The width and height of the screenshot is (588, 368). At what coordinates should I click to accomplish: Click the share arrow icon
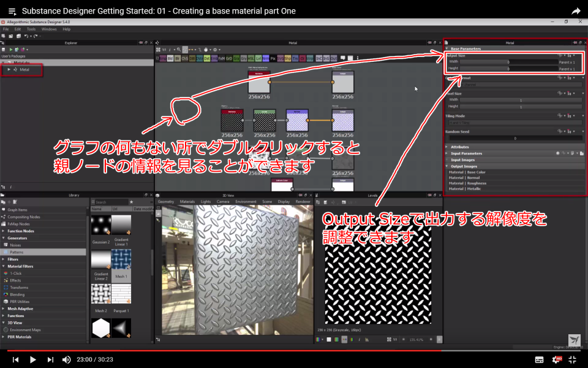click(576, 11)
